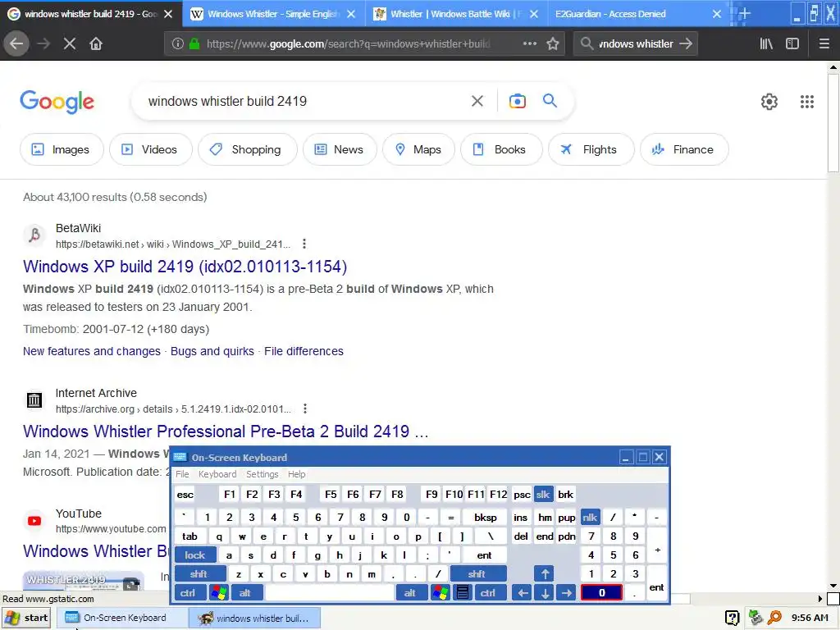The image size is (840, 630).
Task: Filter results by Shopping
Action: click(247, 149)
